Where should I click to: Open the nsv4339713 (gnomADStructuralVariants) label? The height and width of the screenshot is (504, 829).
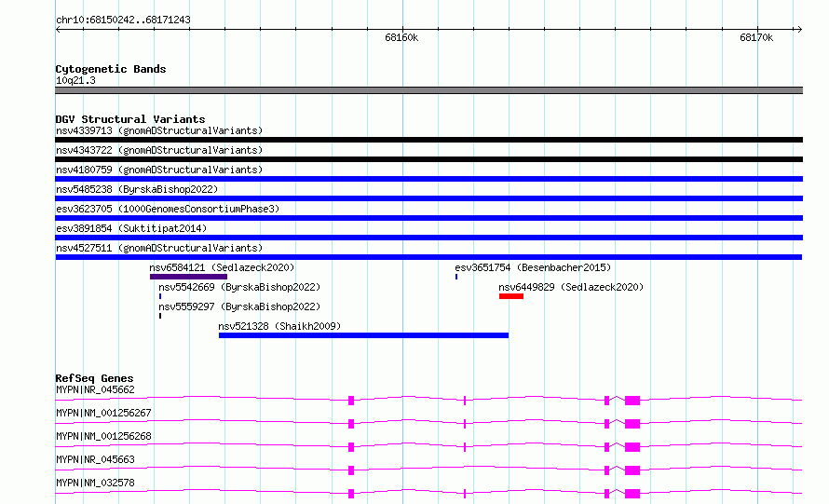(159, 130)
